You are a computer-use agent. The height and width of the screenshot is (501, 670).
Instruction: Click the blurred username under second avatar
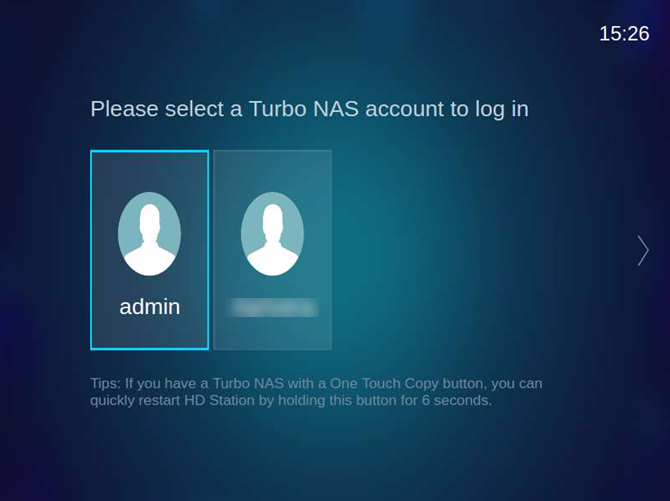coord(272,307)
